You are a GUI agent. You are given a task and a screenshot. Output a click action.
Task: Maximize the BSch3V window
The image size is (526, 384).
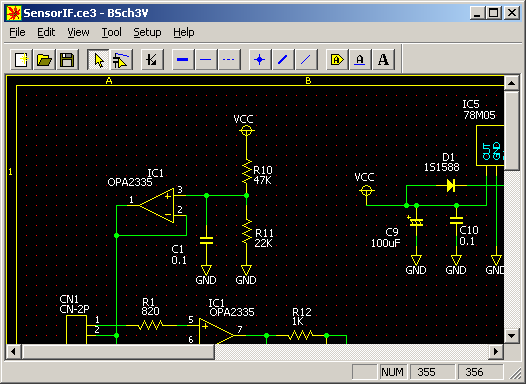coord(494,13)
